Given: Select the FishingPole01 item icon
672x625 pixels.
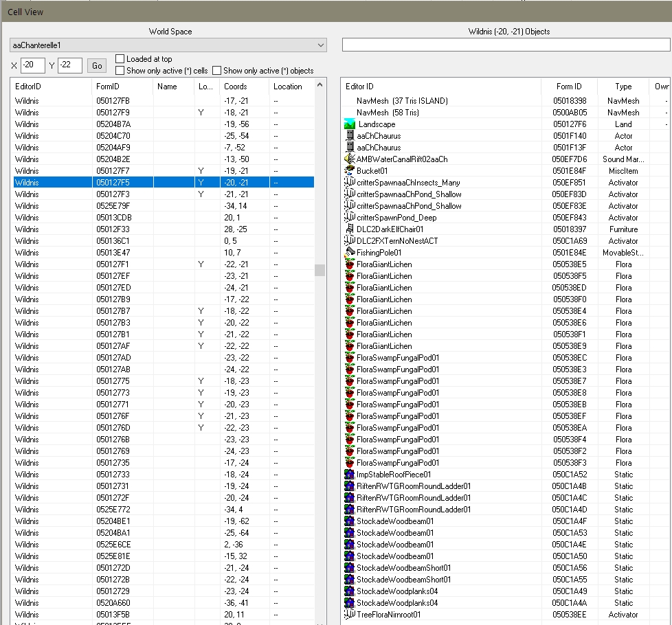Looking at the screenshot, I should pyautogui.click(x=350, y=253).
